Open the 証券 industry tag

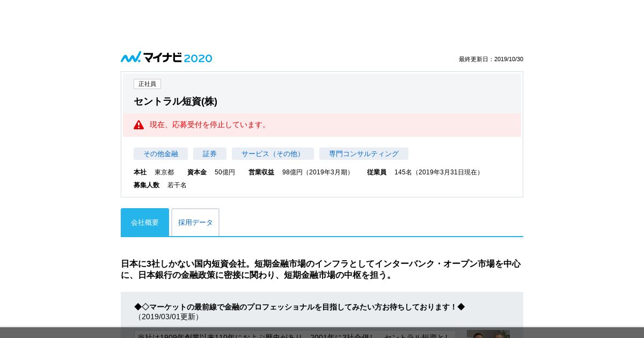point(210,154)
